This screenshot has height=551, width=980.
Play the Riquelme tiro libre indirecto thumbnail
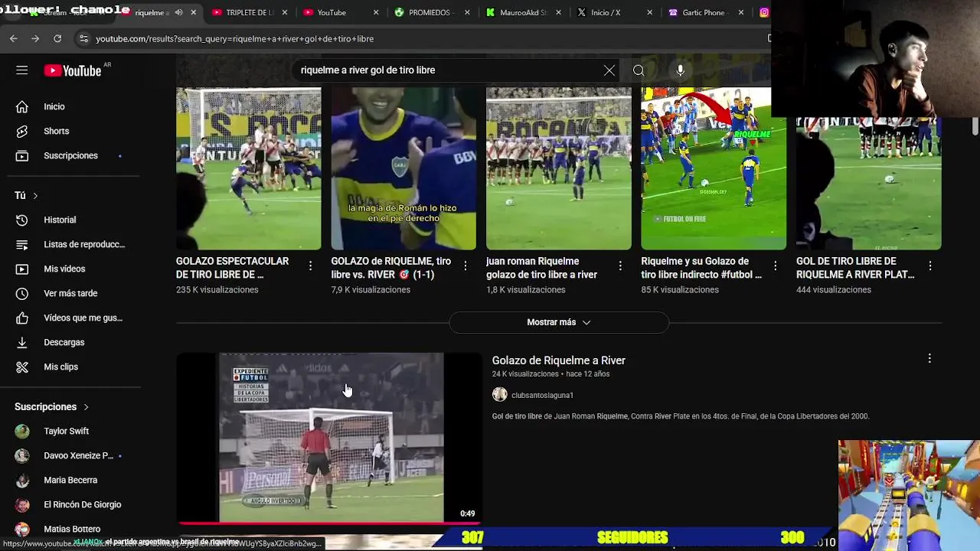(x=714, y=168)
